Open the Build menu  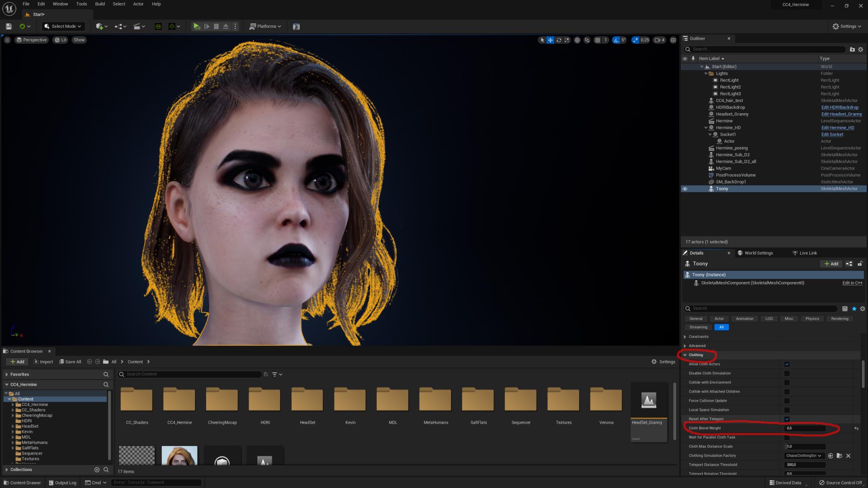pos(100,4)
